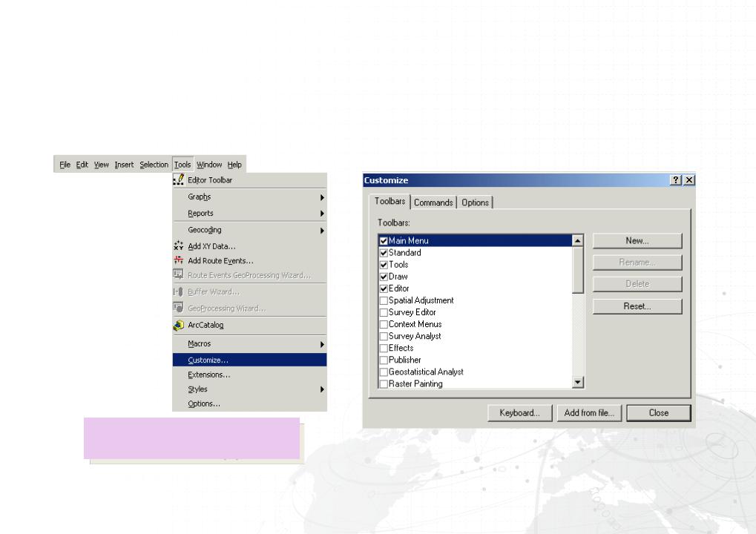
Task: Click the Editor Toolbar pencil icon
Action: pos(178,179)
